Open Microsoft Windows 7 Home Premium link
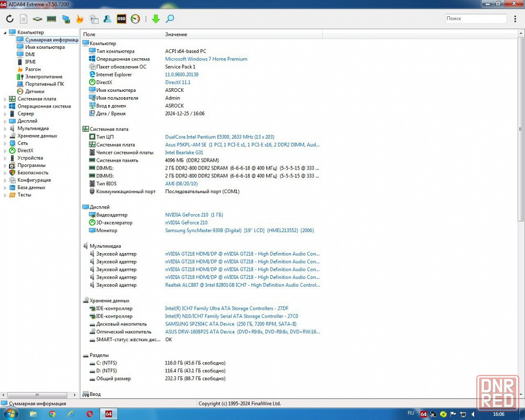Image resolution: width=525 pixels, height=420 pixels. 206,59
